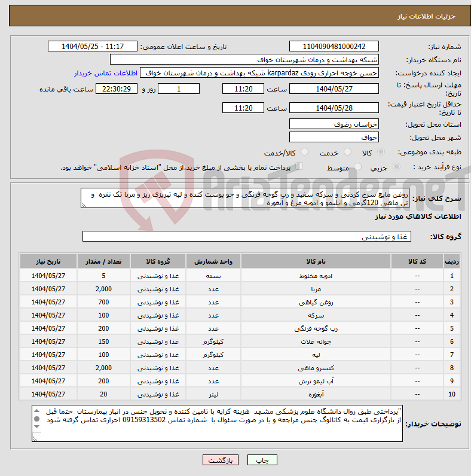Click the آبغوره item name
Viewport: 471px width, 476px height.
point(316,394)
